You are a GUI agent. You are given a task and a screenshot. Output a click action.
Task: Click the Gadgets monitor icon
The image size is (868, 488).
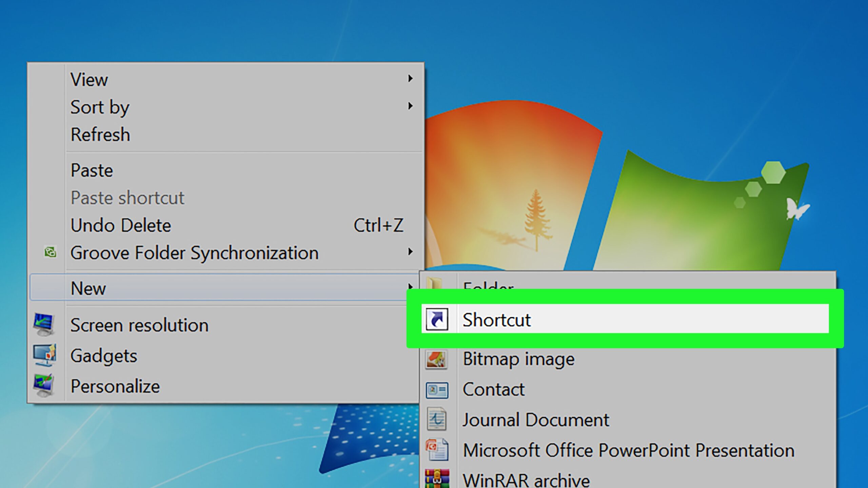pos(44,355)
